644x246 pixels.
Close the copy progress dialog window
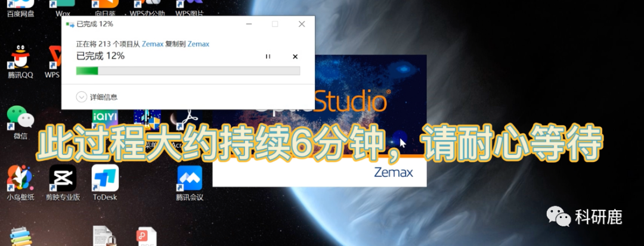click(x=302, y=24)
